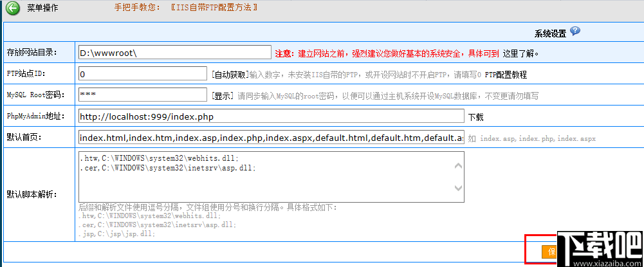
Task: Click the 默认首页 input field
Action: pyautogui.click(x=271, y=137)
